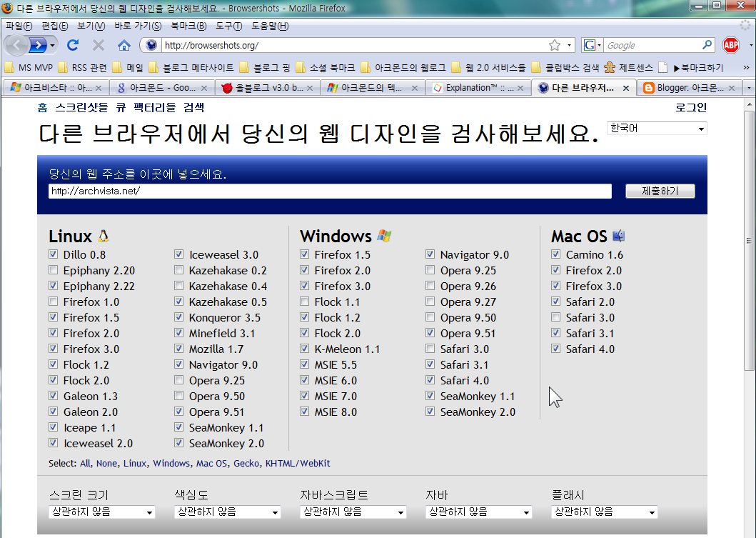Click the 팩터리들 link
Image resolution: width=756 pixels, height=538 pixels.
tap(155, 107)
